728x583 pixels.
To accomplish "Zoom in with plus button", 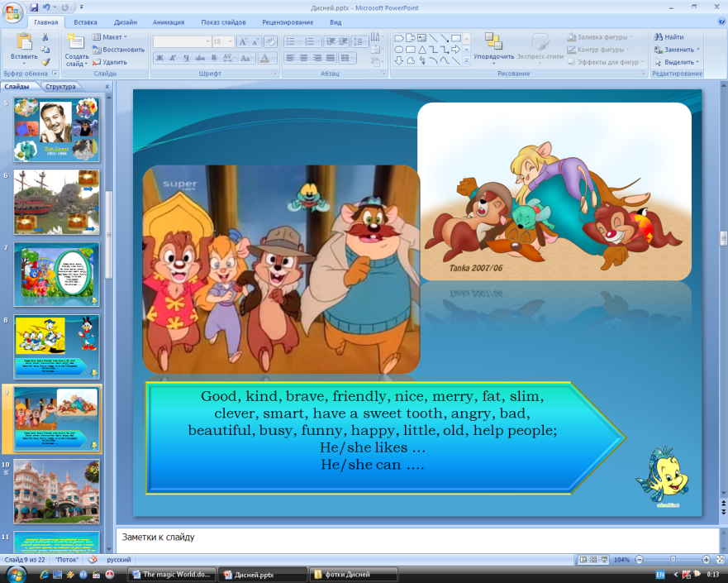I will [707, 560].
